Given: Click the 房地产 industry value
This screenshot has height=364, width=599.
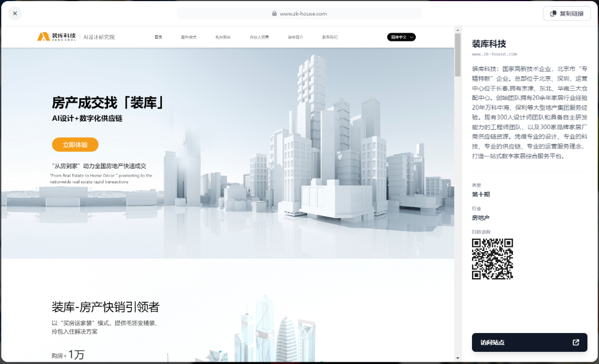Looking at the screenshot, I should click(x=480, y=218).
